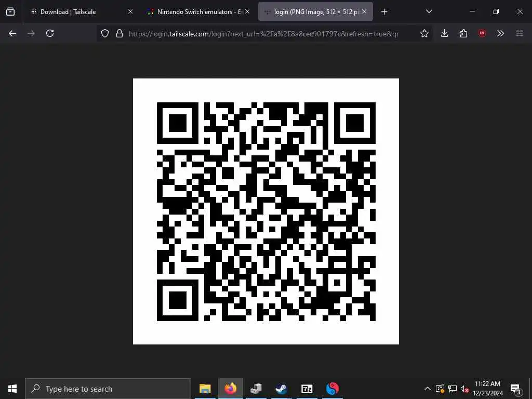Open the Windows Start menu
Viewport: 532px width, 399px height.
[12, 389]
